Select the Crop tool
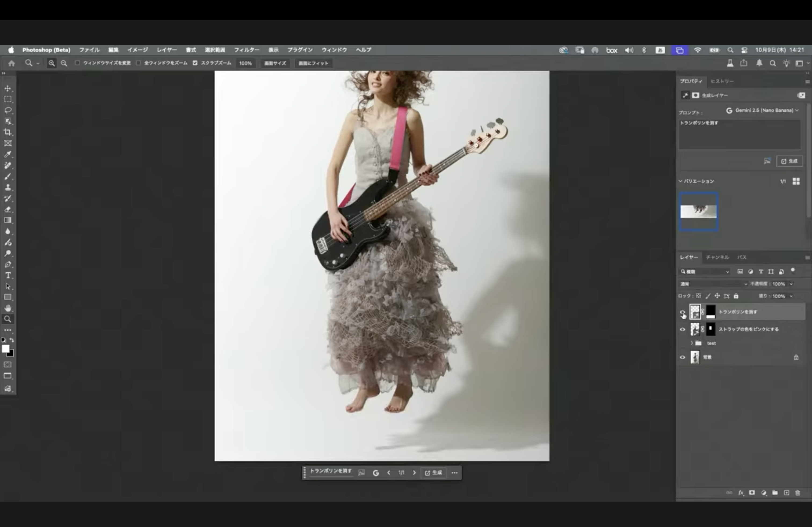Screen dimensions: 812x527 coord(8,132)
